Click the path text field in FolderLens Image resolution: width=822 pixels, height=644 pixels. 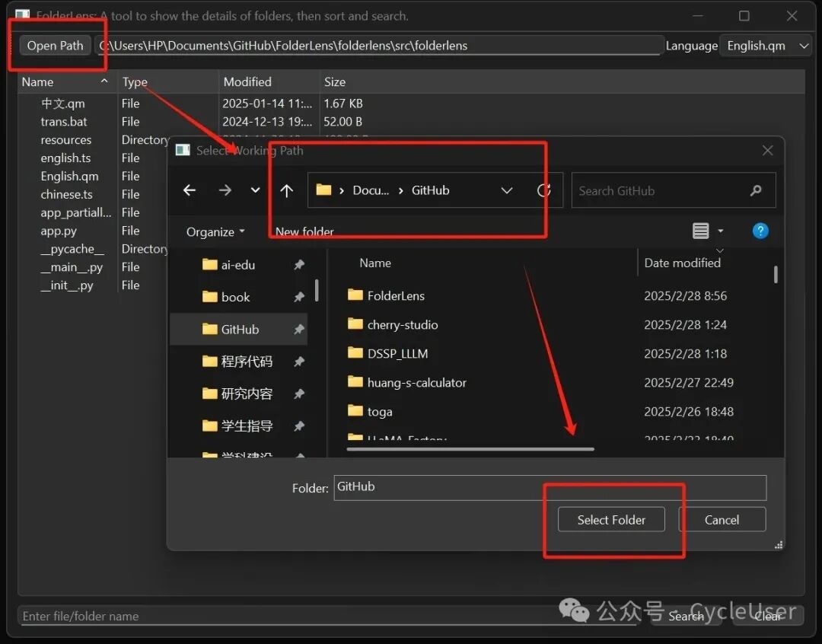tap(380, 46)
